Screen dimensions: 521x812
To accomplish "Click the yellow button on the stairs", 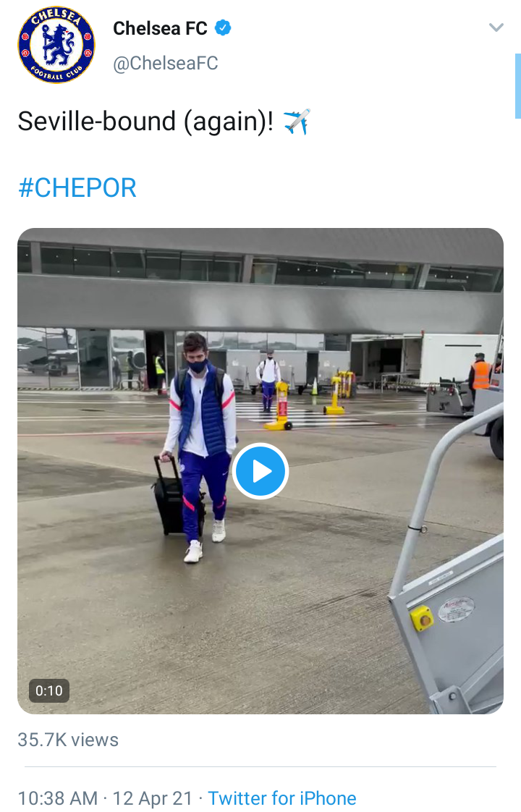I will point(422,618).
